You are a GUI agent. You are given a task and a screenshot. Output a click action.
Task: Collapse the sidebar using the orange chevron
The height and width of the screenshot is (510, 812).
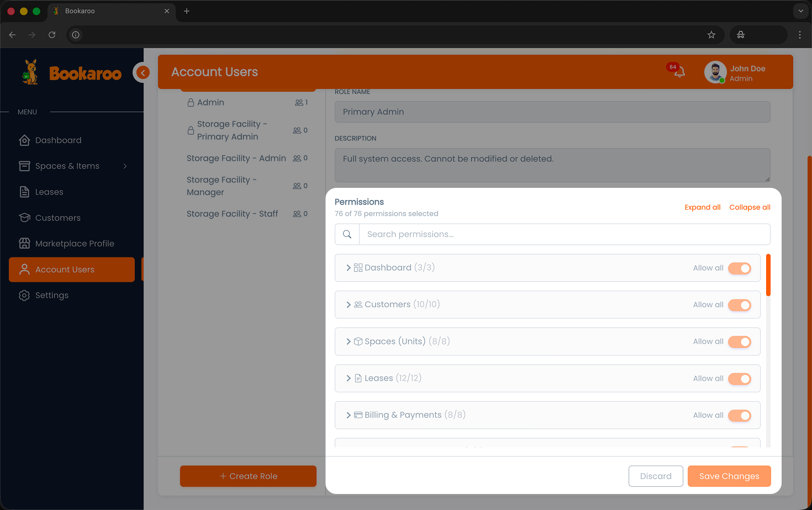click(x=142, y=72)
